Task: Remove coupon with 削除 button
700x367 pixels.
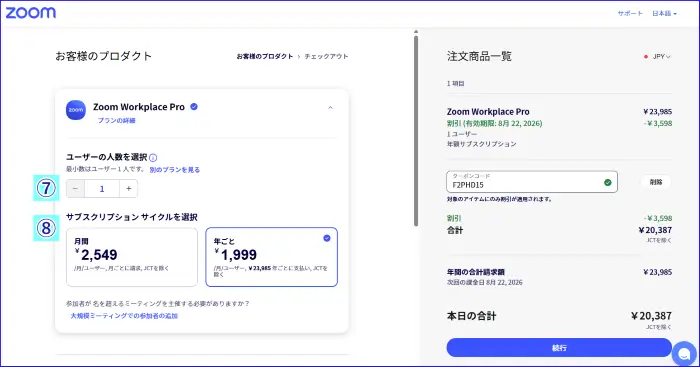Action: 656,182
